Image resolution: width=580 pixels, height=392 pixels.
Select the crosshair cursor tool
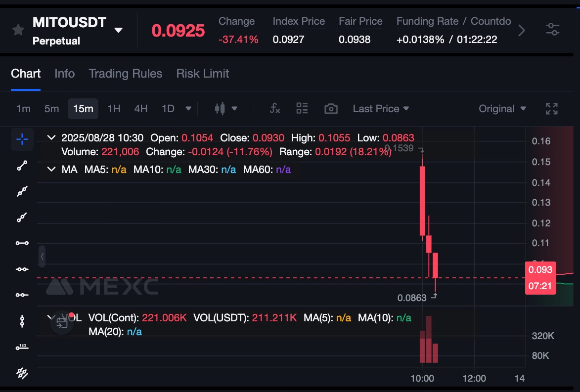tap(22, 139)
